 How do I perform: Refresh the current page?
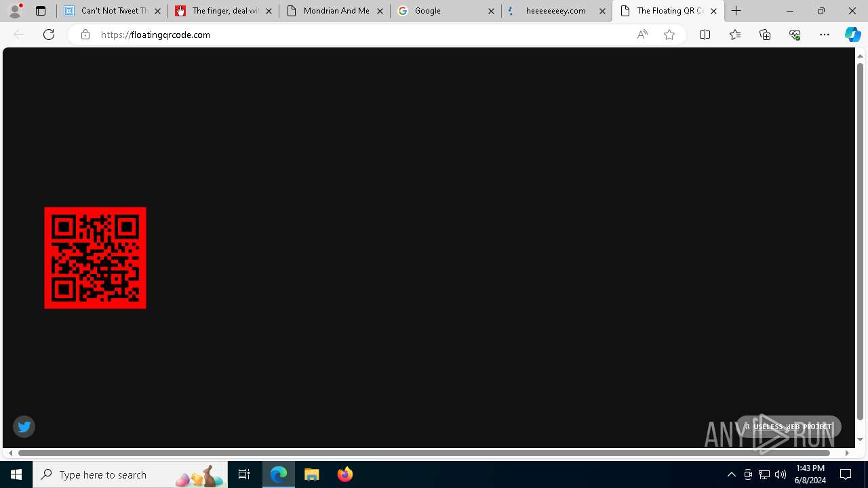click(49, 35)
